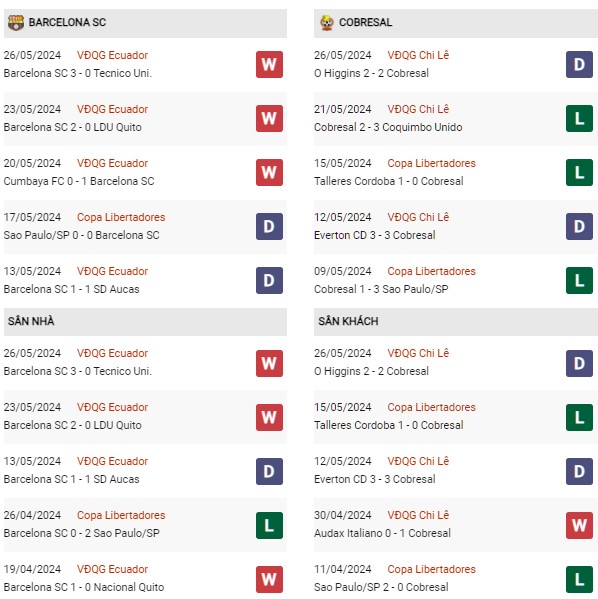598x599 pixels.
Task: Open the Copa Libertadores link dated 17/05/2024
Action: click(x=121, y=217)
